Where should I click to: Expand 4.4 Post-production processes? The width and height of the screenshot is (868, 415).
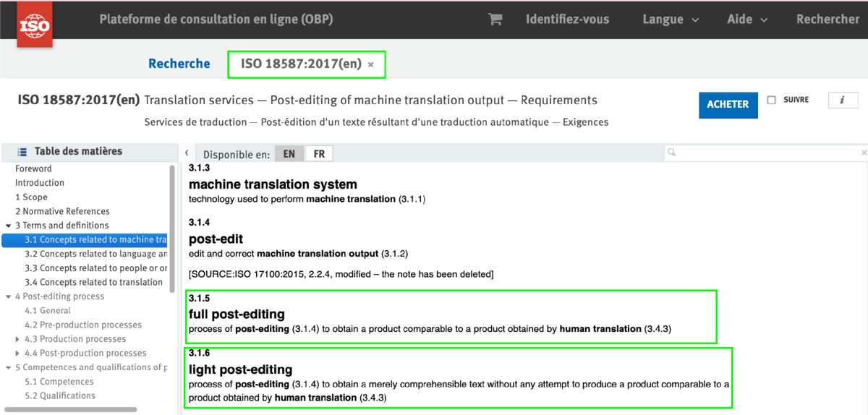coord(18,354)
